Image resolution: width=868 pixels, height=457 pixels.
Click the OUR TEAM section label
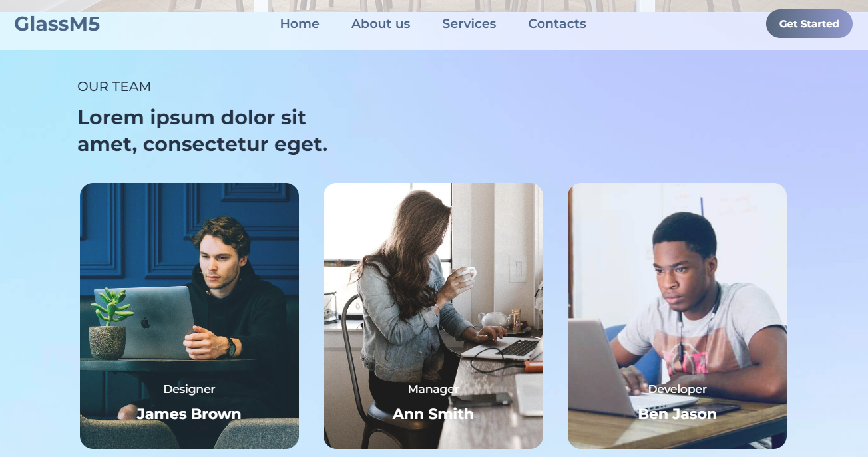click(114, 86)
